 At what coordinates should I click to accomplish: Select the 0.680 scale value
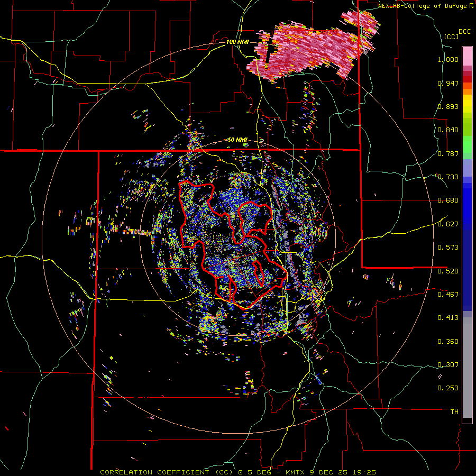(448, 200)
